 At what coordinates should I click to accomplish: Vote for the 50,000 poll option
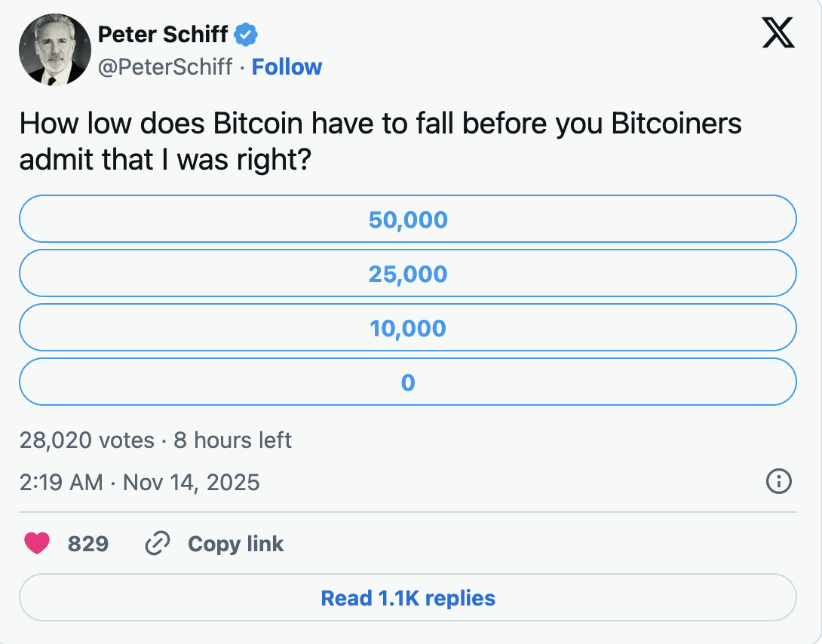(x=407, y=219)
